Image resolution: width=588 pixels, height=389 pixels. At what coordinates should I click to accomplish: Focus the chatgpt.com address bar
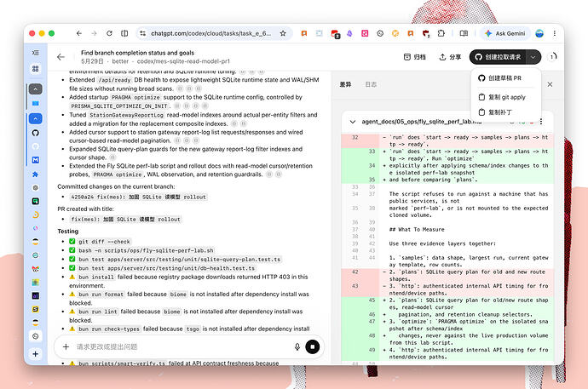pos(211,33)
